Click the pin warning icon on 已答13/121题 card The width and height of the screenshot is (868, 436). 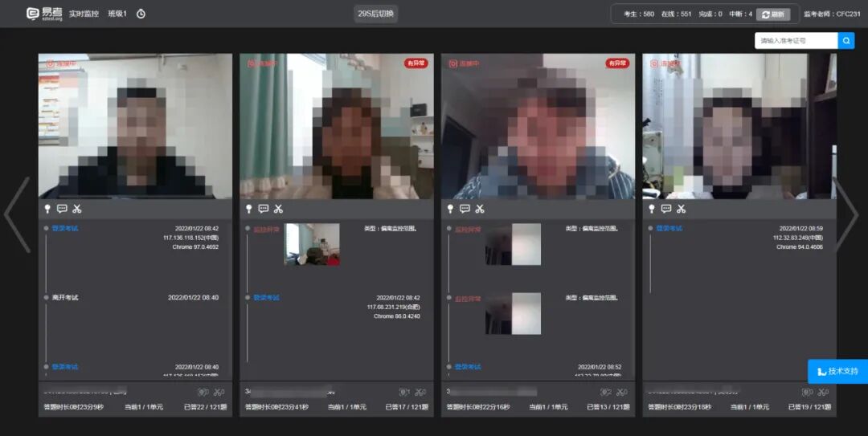tap(451, 209)
